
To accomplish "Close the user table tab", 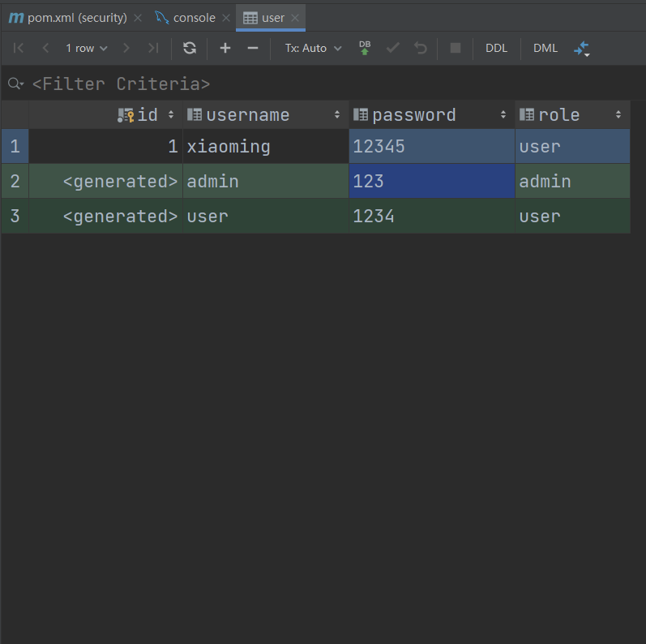I will [x=295, y=18].
